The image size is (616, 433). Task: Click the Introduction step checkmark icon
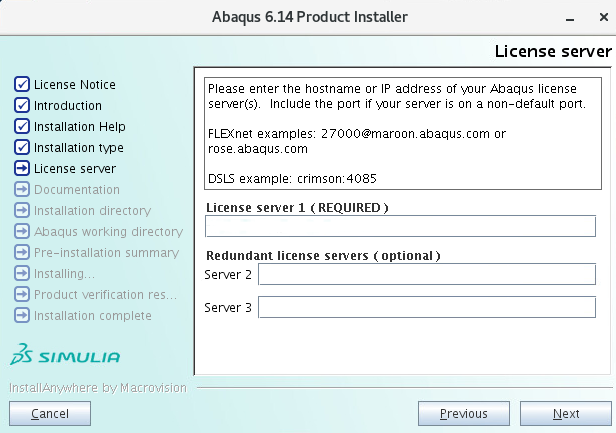22,105
